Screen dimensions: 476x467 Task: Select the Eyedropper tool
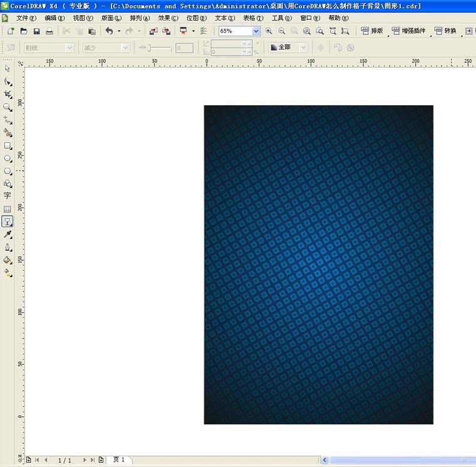pos(8,234)
